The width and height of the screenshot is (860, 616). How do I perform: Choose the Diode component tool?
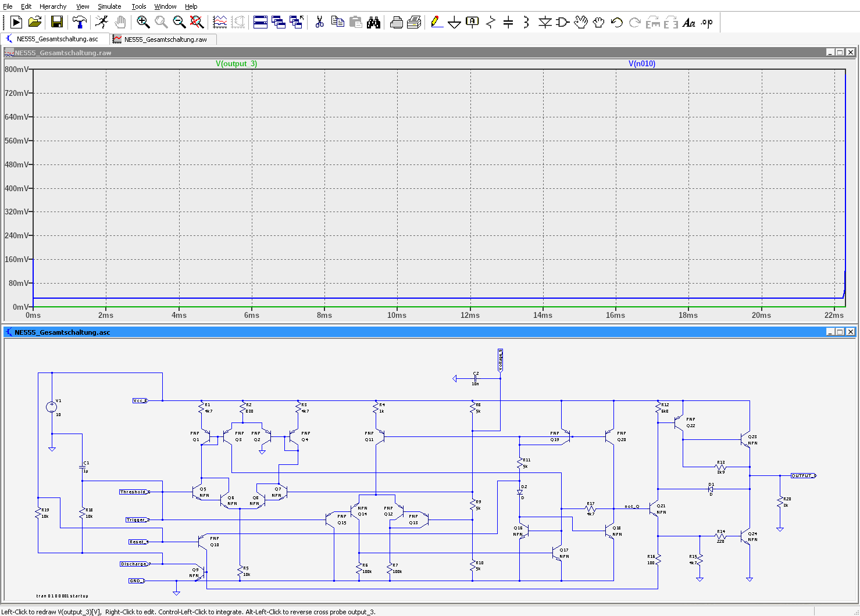(545, 22)
